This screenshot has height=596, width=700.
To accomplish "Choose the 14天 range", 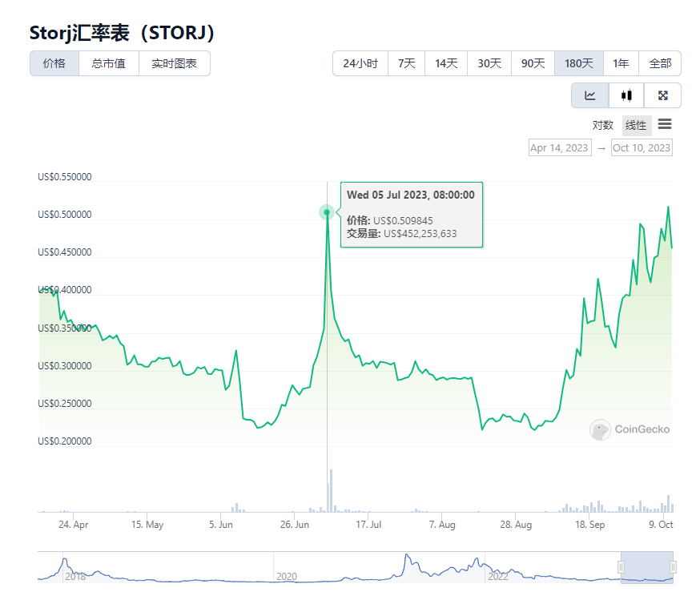I will pos(447,63).
